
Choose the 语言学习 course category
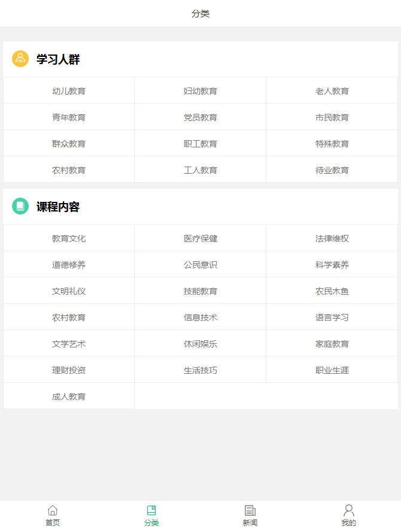coord(332,318)
